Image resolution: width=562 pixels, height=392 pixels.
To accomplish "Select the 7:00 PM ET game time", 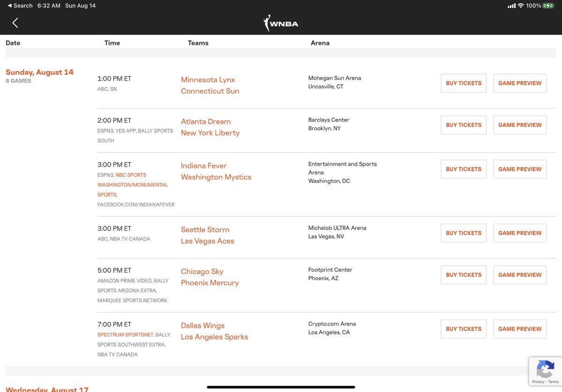I will click(114, 324).
